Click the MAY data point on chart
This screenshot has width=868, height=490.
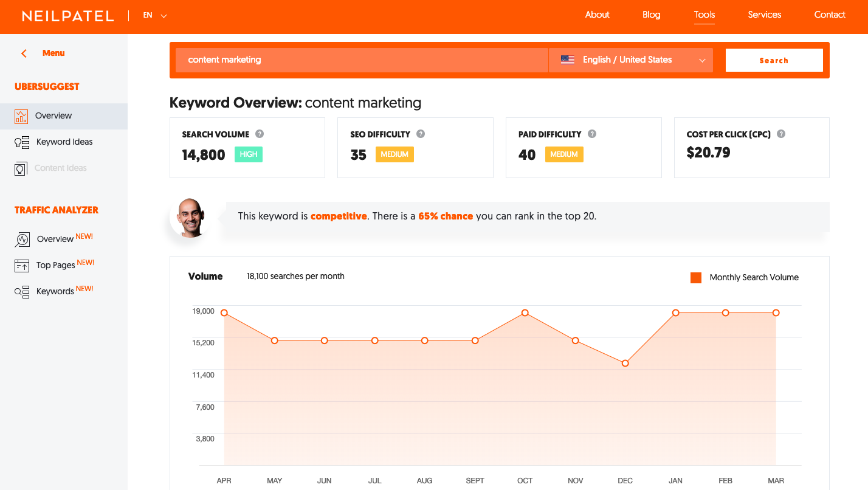[275, 341]
